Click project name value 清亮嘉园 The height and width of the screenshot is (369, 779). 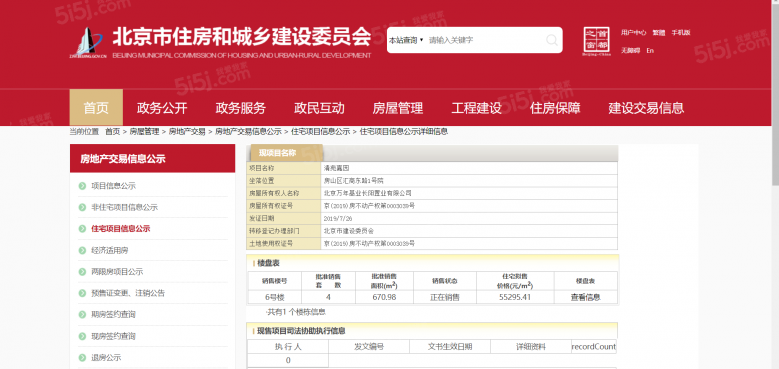[336, 168]
